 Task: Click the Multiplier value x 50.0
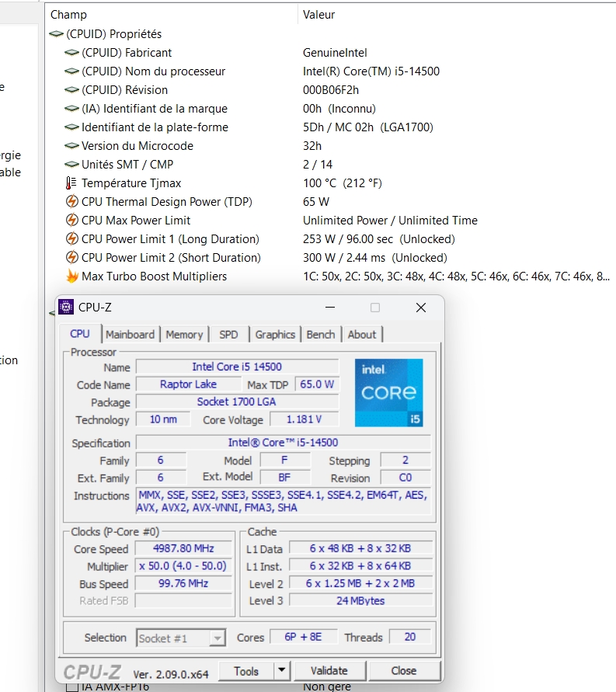(x=183, y=565)
